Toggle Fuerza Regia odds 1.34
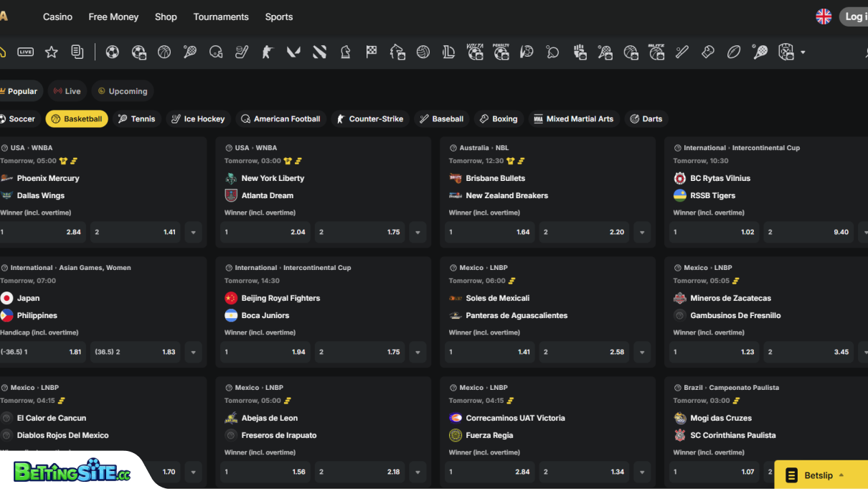Screen dimensions: 868x489 click(584, 472)
